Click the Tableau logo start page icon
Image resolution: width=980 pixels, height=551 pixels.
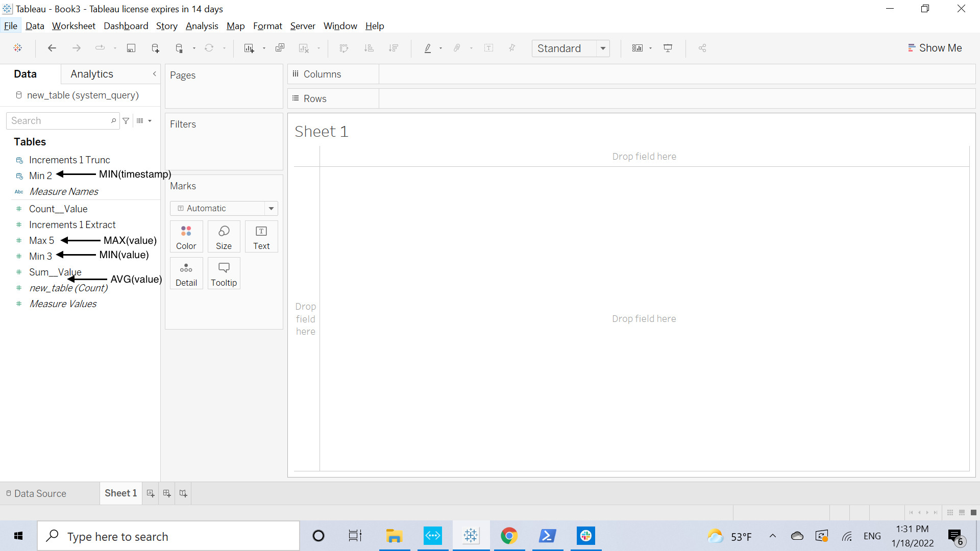coord(18,48)
